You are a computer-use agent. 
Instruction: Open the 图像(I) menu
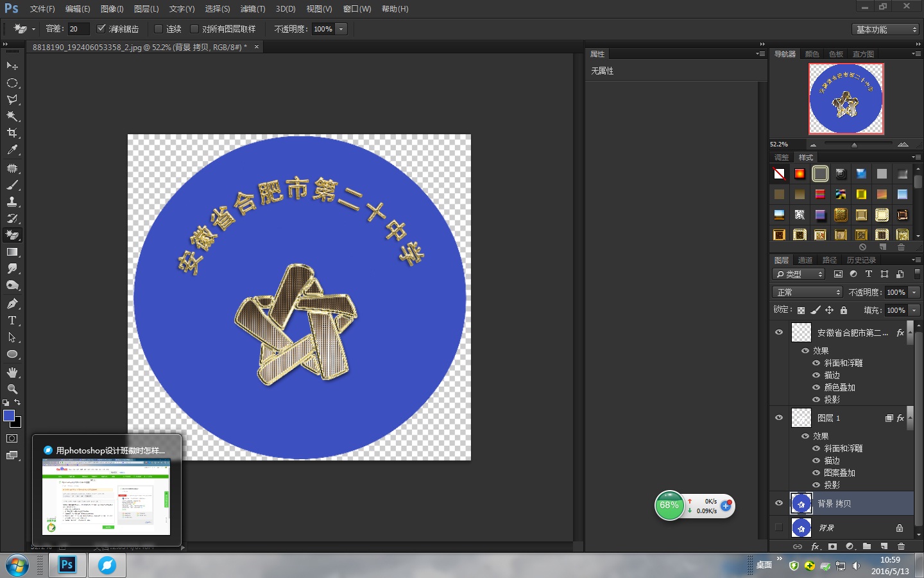point(112,9)
